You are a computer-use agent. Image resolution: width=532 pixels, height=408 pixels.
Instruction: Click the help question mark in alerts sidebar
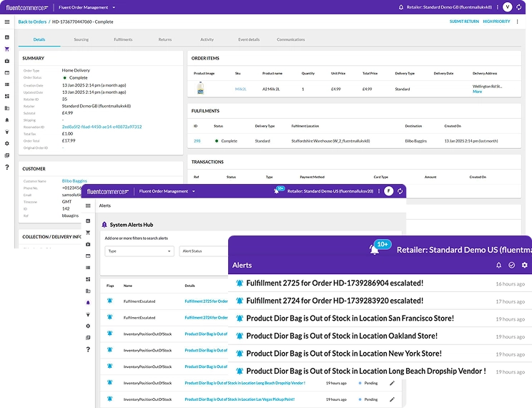88,349
